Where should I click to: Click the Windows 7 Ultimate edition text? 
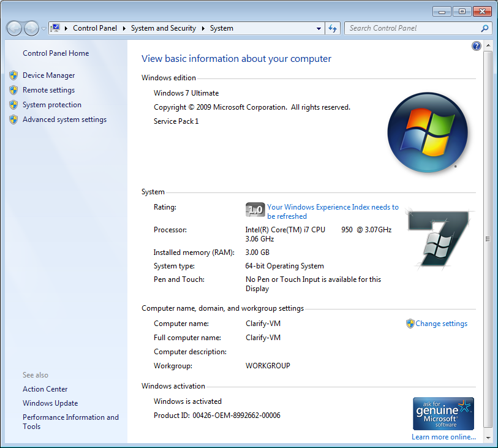pos(186,93)
